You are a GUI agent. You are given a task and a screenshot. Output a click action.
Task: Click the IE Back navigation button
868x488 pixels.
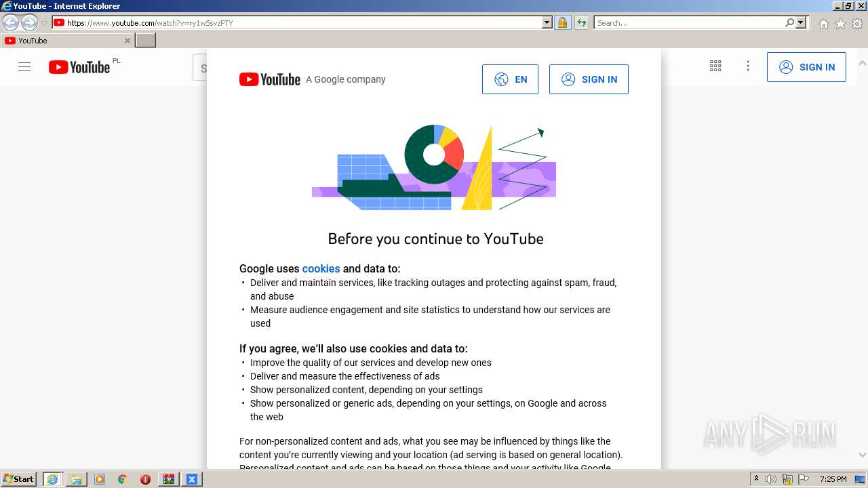click(11, 23)
